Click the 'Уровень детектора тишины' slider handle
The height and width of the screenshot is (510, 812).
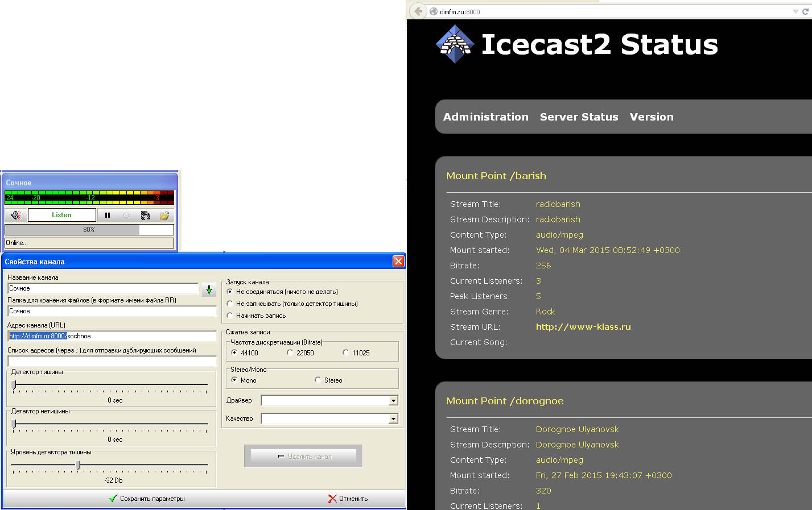(x=78, y=465)
